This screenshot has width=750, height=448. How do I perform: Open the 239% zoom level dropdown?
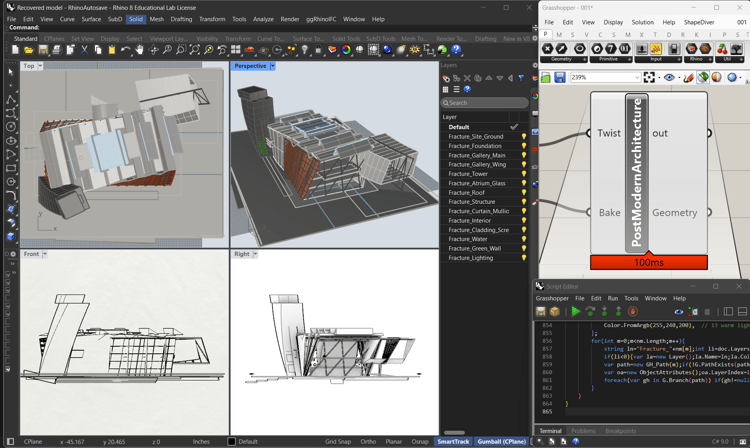636,77
